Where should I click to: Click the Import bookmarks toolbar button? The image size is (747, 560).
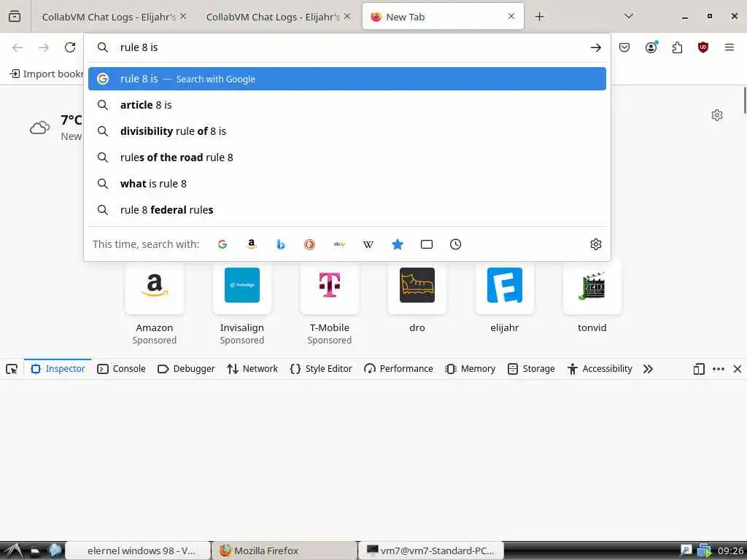pyautogui.click(x=46, y=74)
